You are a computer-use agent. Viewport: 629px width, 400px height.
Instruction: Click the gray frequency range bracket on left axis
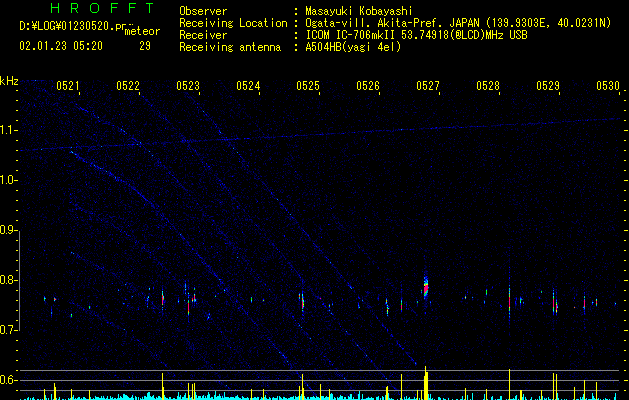[20, 281]
